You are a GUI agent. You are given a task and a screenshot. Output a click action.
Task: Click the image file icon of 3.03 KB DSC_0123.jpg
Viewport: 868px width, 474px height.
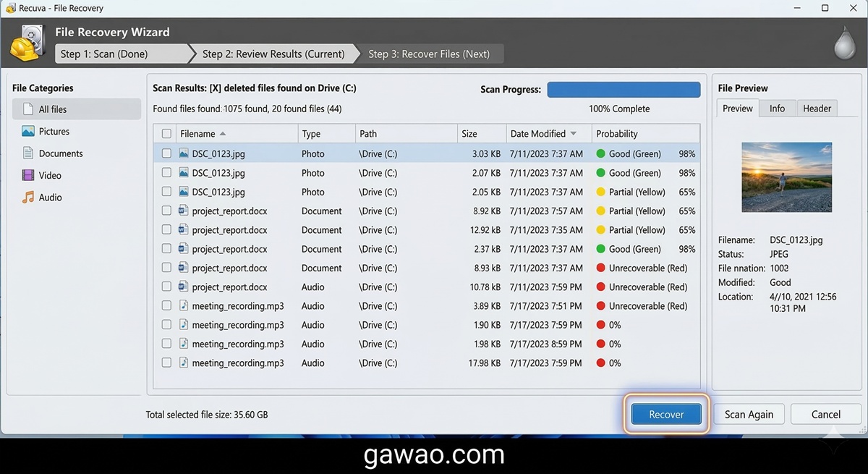point(184,153)
